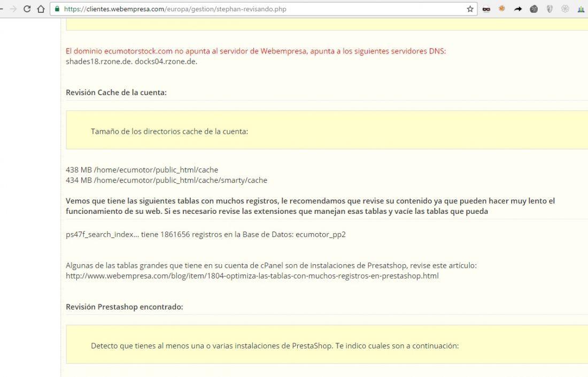The width and height of the screenshot is (588, 377).
Task: Focus the address bar with clientes.webempresa.com URL
Action: point(264,9)
